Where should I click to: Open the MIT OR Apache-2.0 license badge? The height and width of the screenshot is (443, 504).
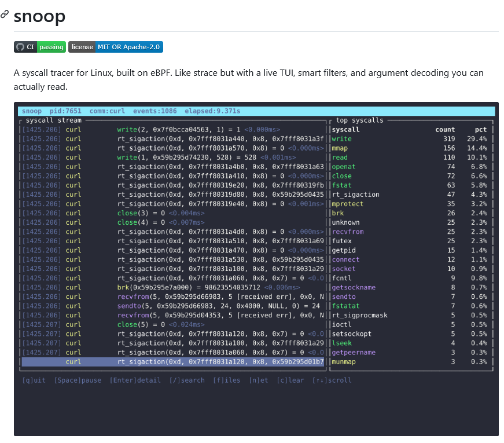tap(115, 47)
